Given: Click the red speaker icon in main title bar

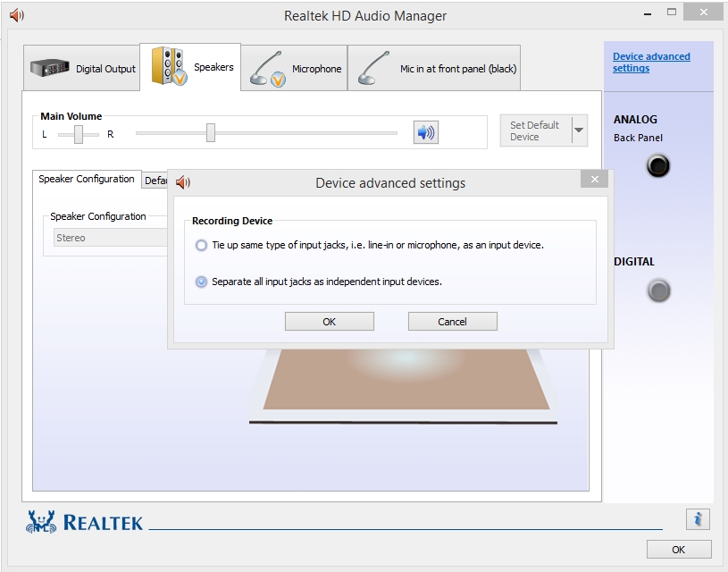Looking at the screenshot, I should [16, 15].
